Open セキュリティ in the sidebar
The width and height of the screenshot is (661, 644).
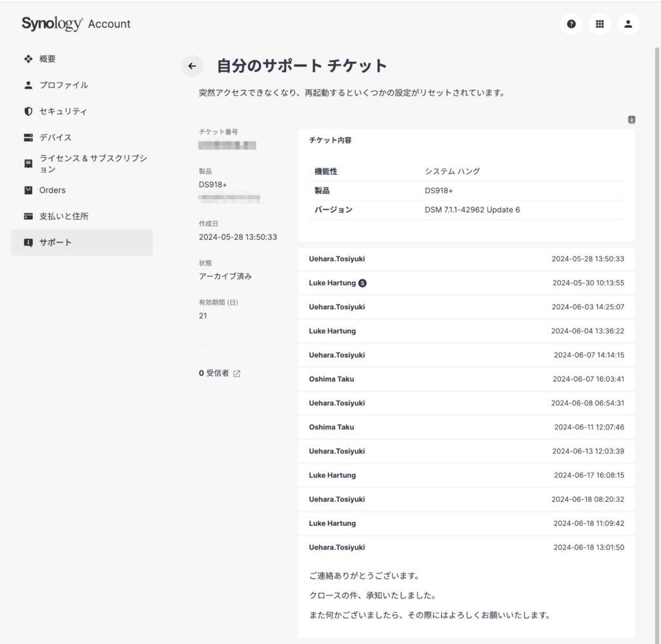(82, 111)
